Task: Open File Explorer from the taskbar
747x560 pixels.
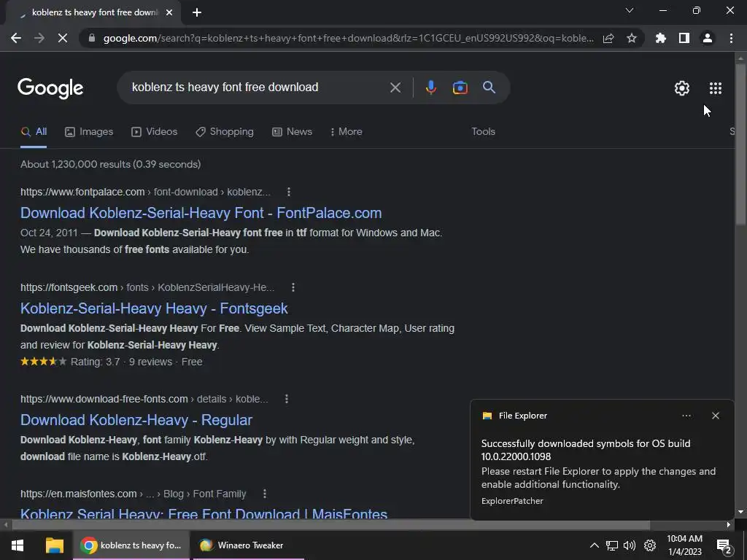Action: click(x=54, y=545)
